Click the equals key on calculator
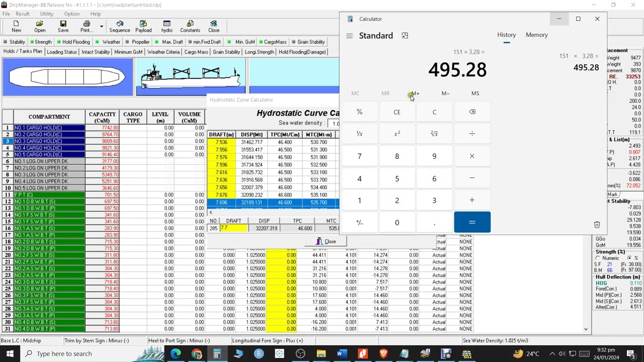644x362 pixels. [472, 222]
